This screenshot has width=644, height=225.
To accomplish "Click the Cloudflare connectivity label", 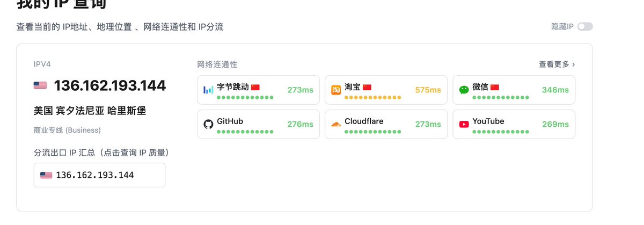I will point(364,121).
